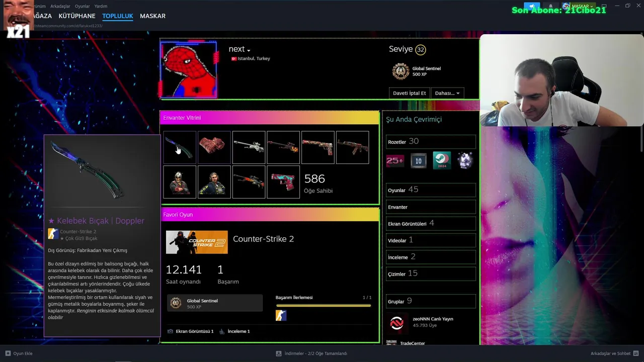Click the Istanbul, Turkey location text
This screenshot has height=362, width=644.
254,59
